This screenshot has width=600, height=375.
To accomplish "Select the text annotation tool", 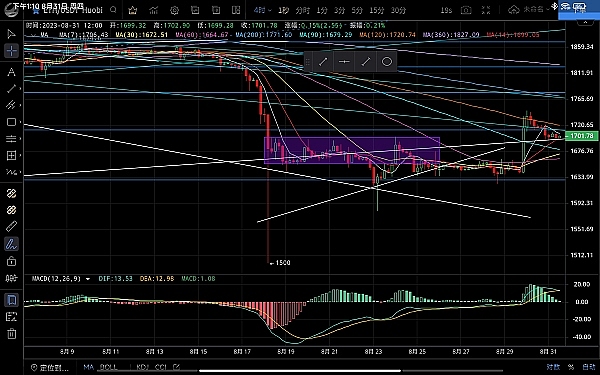I will point(11,72).
